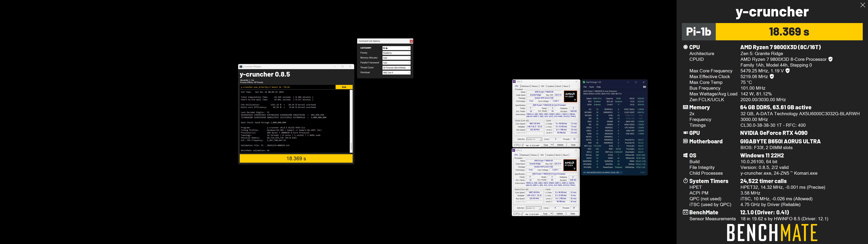The image size is (868, 244).
Task: Click the 6060 MT/s Speed value in ZenTimings
Action: tap(597, 98)
